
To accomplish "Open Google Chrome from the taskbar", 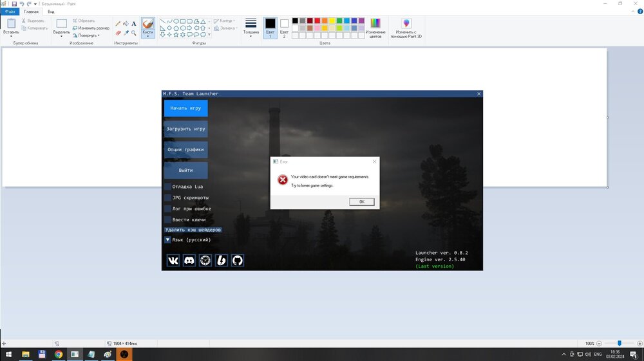I will tap(59, 355).
